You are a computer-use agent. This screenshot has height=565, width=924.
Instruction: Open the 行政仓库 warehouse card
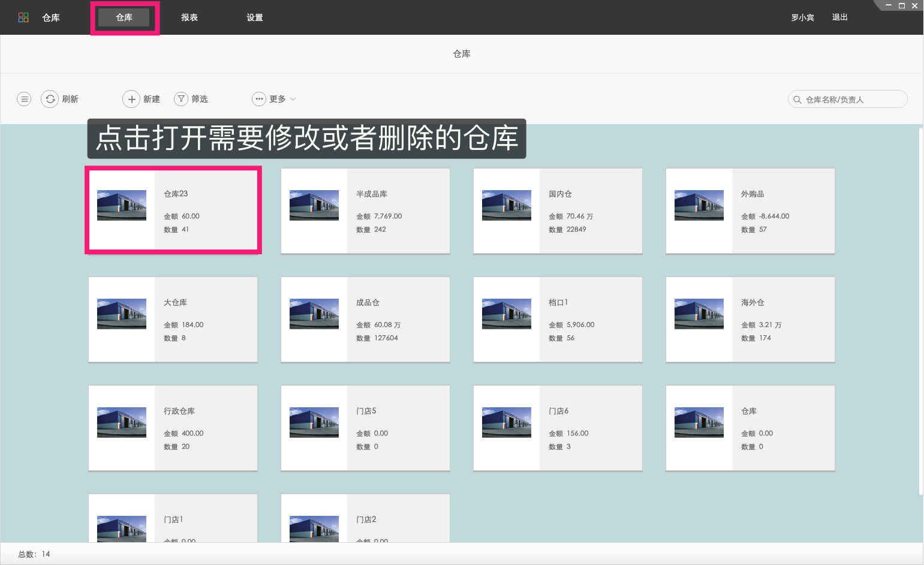pyautogui.click(x=173, y=428)
